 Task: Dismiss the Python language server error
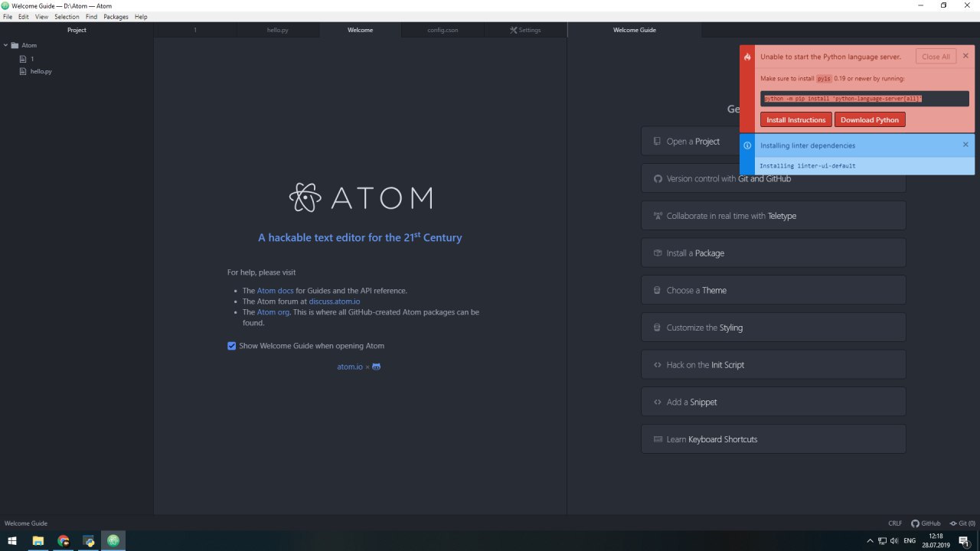pos(965,56)
